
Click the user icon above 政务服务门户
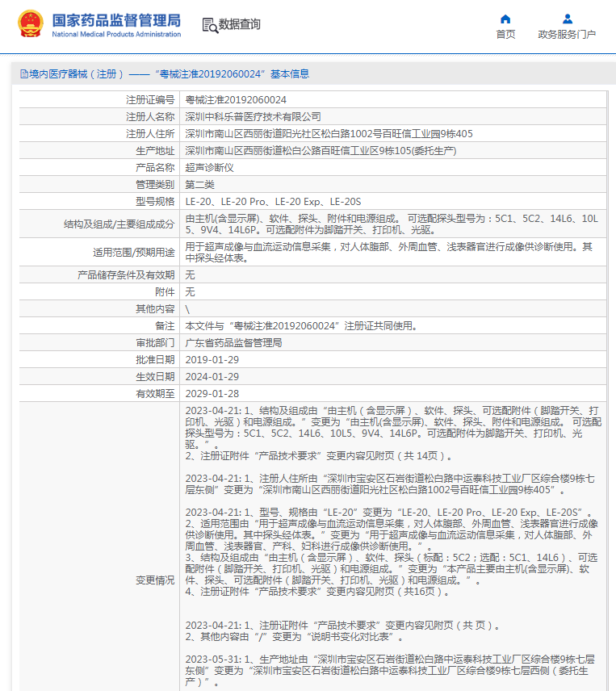567,19
